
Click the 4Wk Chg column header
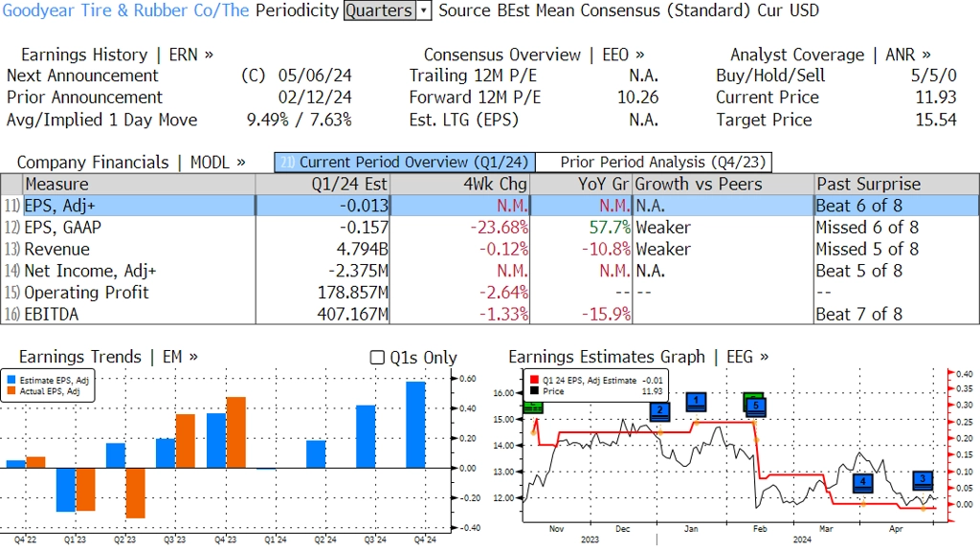point(459,185)
